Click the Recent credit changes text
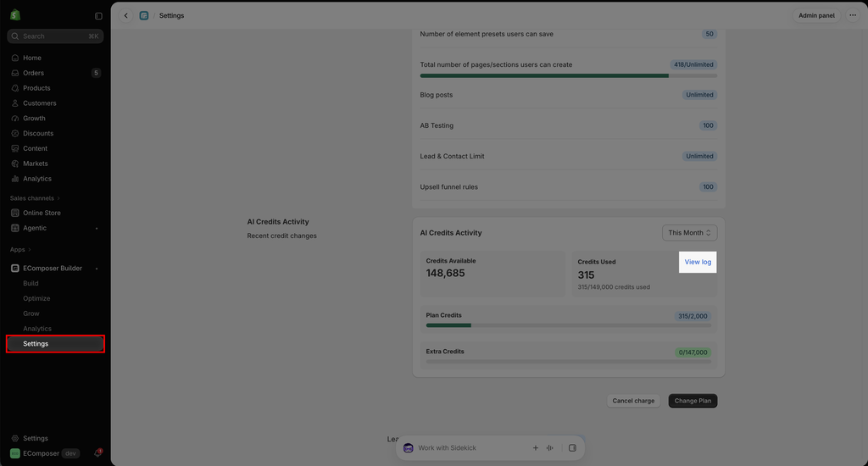 click(x=281, y=236)
